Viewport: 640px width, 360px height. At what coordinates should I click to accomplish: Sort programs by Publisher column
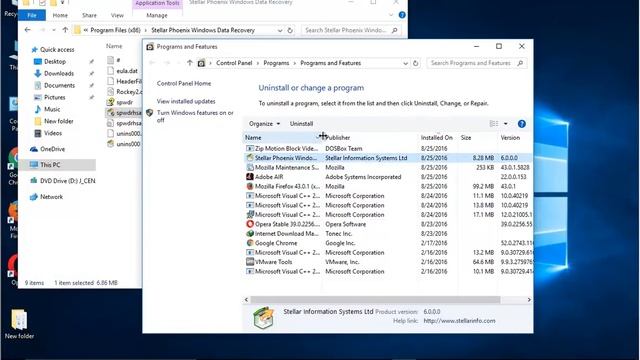pos(370,138)
